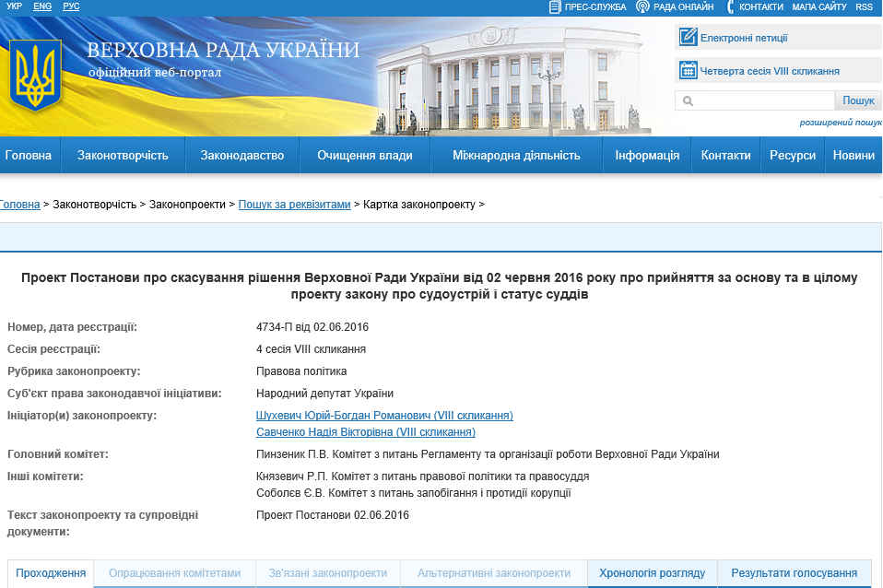Open initiator Шухевич Юрій-Богдан Романович link
This screenshot has height=588, width=883.
[384, 416]
